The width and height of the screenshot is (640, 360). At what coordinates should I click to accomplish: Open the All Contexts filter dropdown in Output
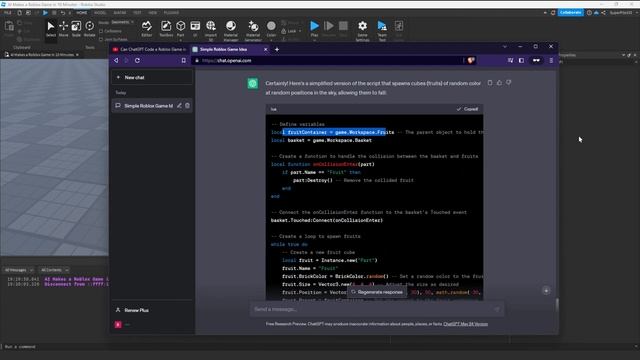click(54, 270)
